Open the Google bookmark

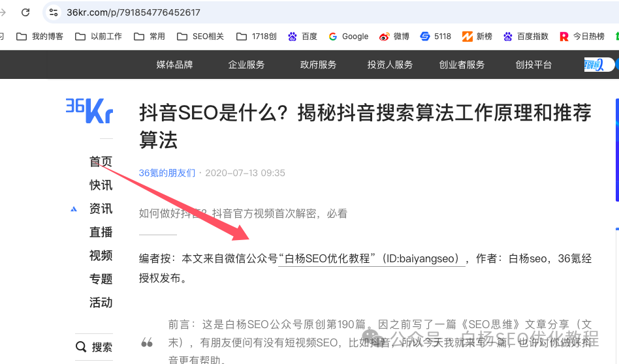coord(349,37)
